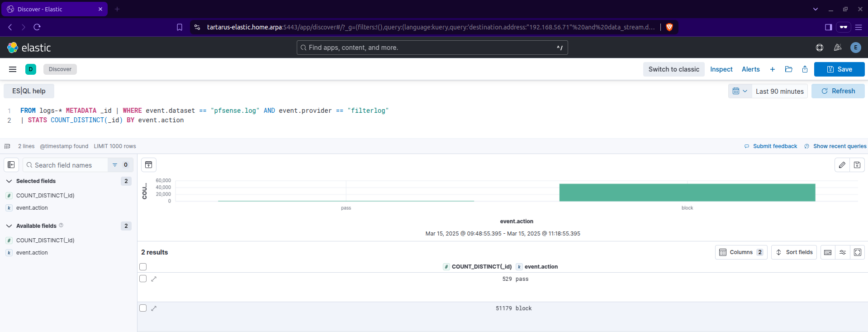868x332 pixels.
Task: Expand the pass row details
Action: click(154, 279)
